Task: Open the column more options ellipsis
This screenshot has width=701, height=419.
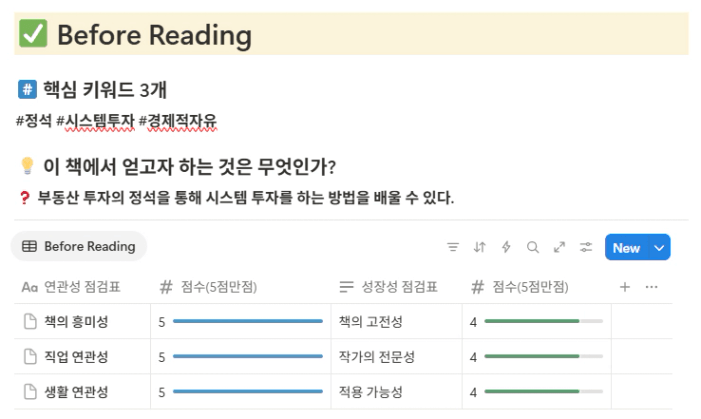Action: coord(651,287)
